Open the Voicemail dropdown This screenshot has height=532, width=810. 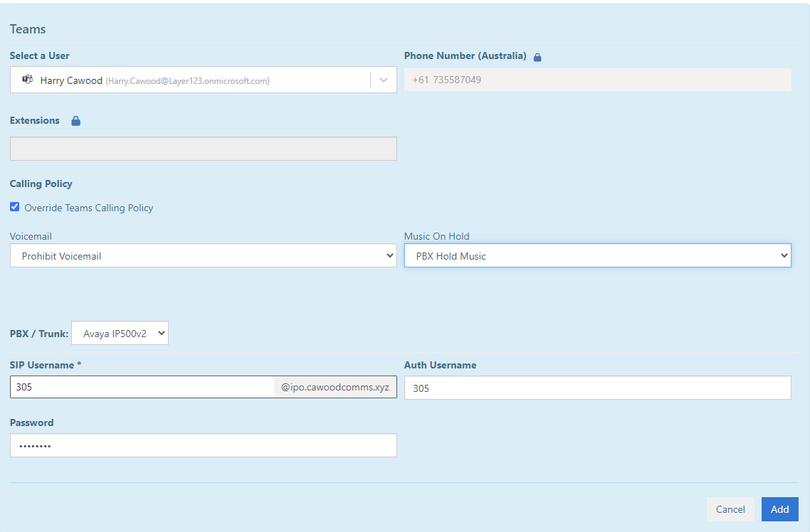(204, 255)
